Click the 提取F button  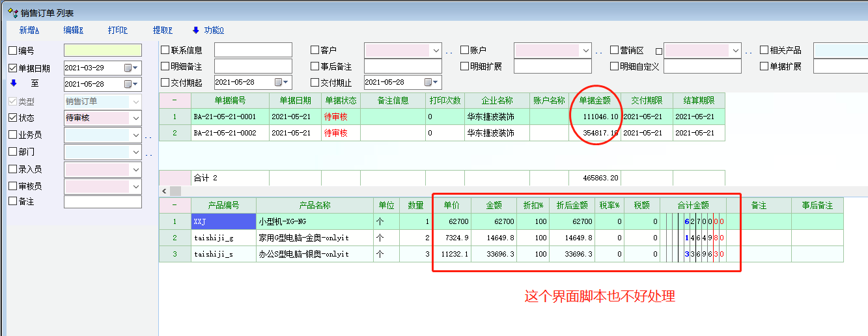162,30
